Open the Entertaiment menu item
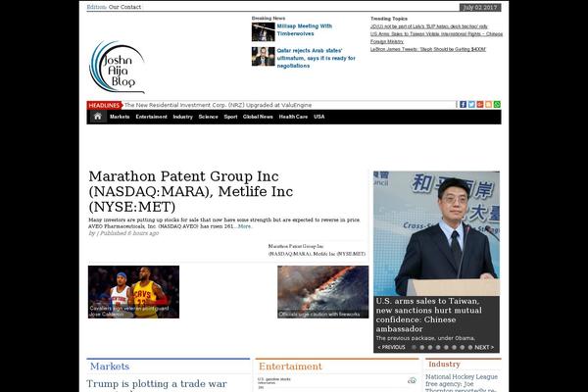This screenshot has height=392, width=588. [152, 117]
